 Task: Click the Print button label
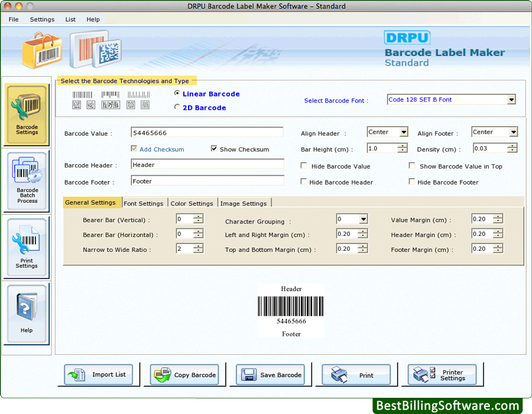click(366, 376)
